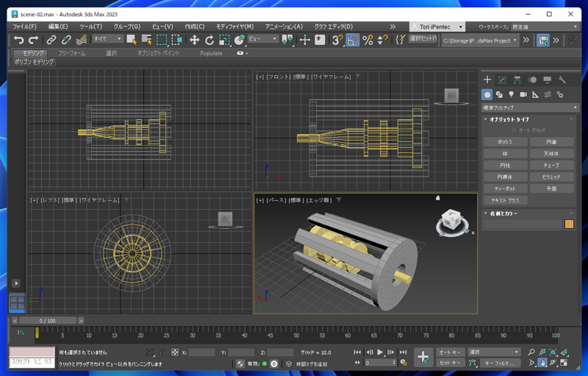
Task: Collapse the オブジェクト タイプ rollout
Action: tap(509, 119)
